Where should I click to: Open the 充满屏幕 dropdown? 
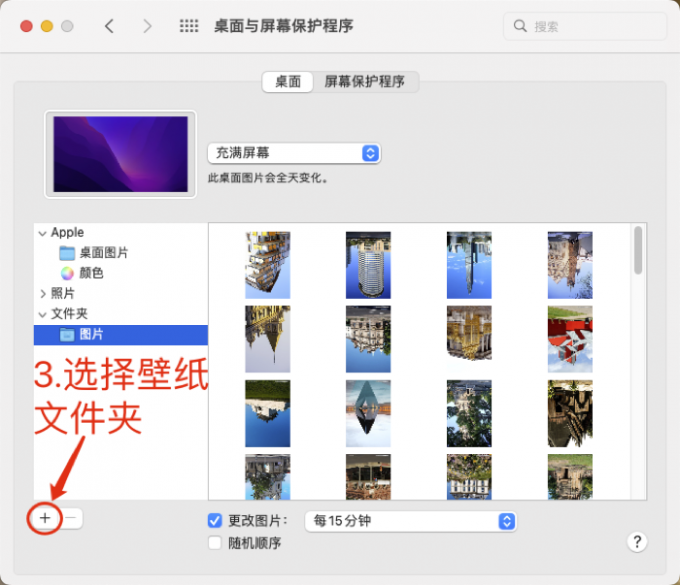tap(294, 153)
